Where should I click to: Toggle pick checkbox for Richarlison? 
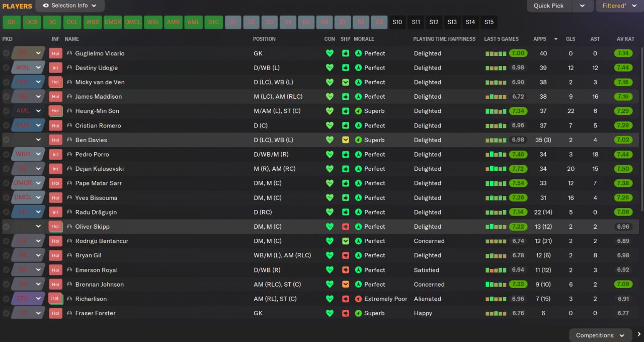pos(6,299)
